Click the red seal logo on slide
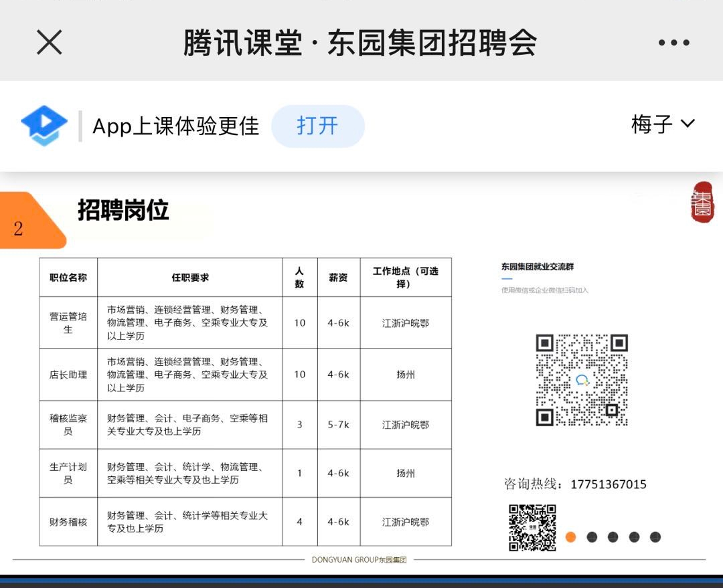Screen dimensions: 723x588 pyautogui.click(x=702, y=202)
